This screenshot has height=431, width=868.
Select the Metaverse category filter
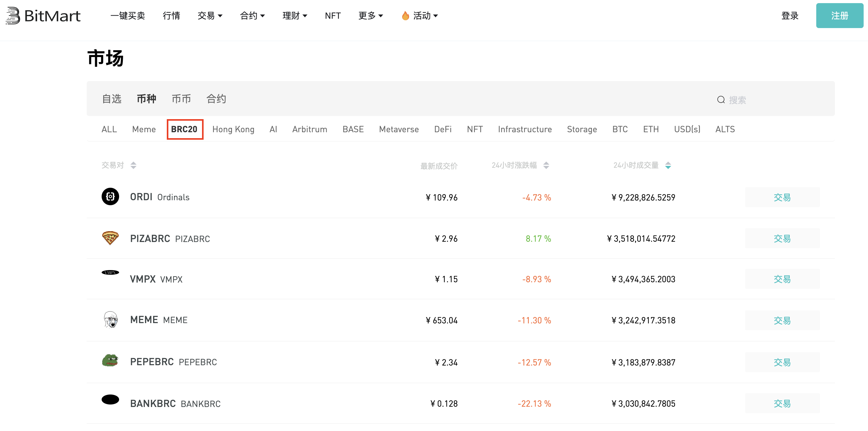click(399, 129)
